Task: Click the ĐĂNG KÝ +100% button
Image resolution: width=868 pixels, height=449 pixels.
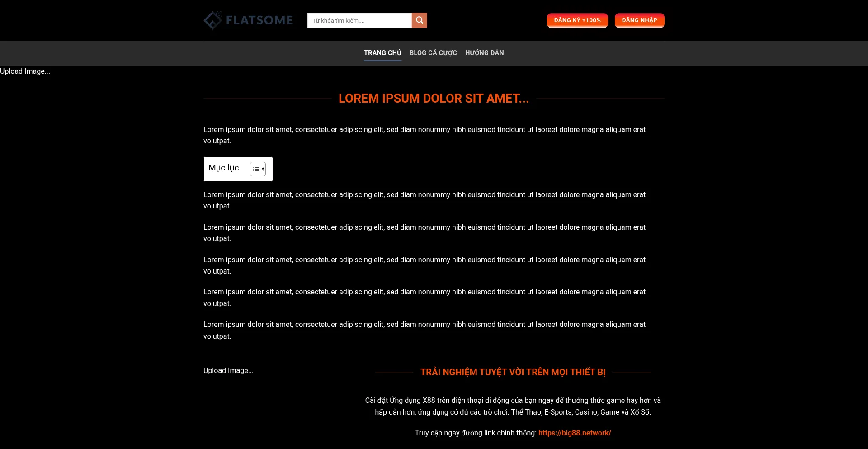Action: pyautogui.click(x=577, y=20)
